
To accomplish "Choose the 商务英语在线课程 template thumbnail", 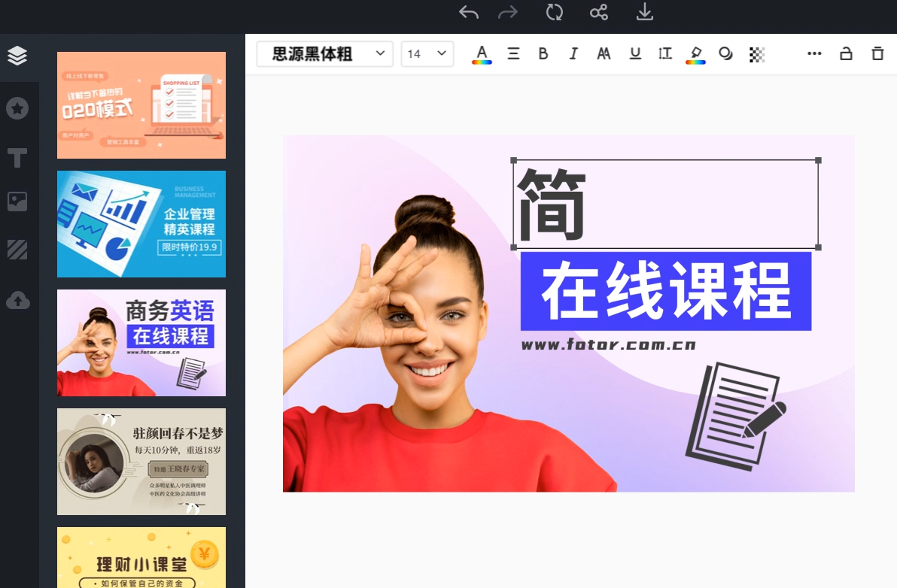I will point(141,343).
